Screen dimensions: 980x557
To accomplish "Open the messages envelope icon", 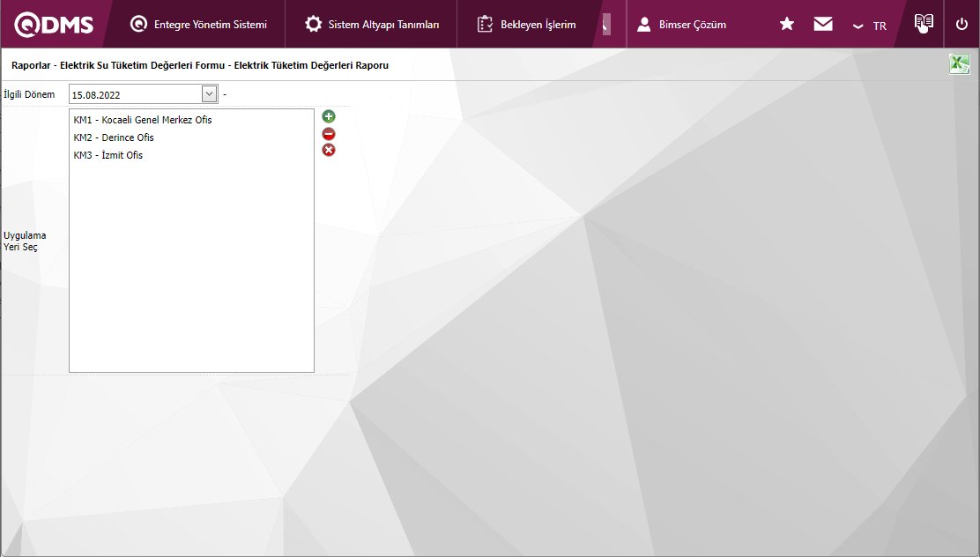I will point(823,24).
